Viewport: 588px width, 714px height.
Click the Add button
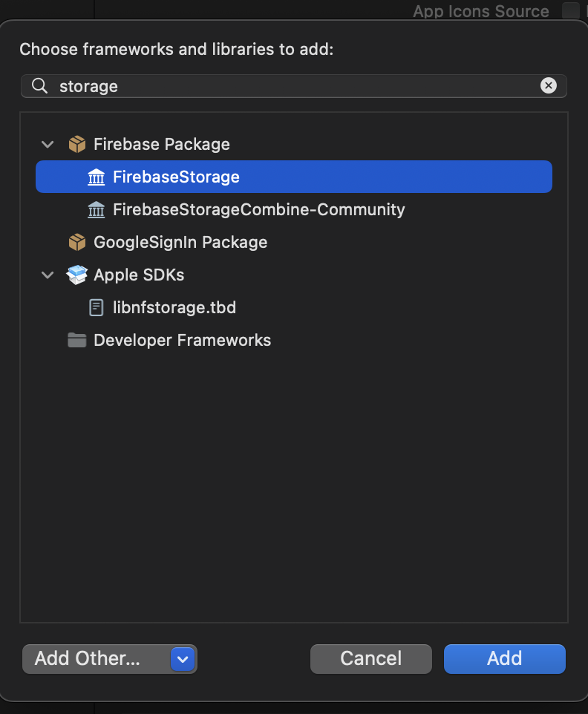click(x=504, y=658)
